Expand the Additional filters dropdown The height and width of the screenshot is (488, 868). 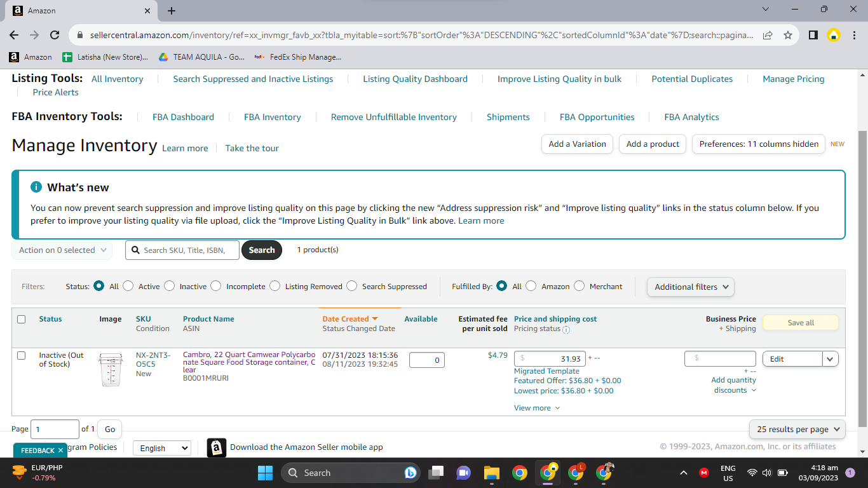coord(690,287)
